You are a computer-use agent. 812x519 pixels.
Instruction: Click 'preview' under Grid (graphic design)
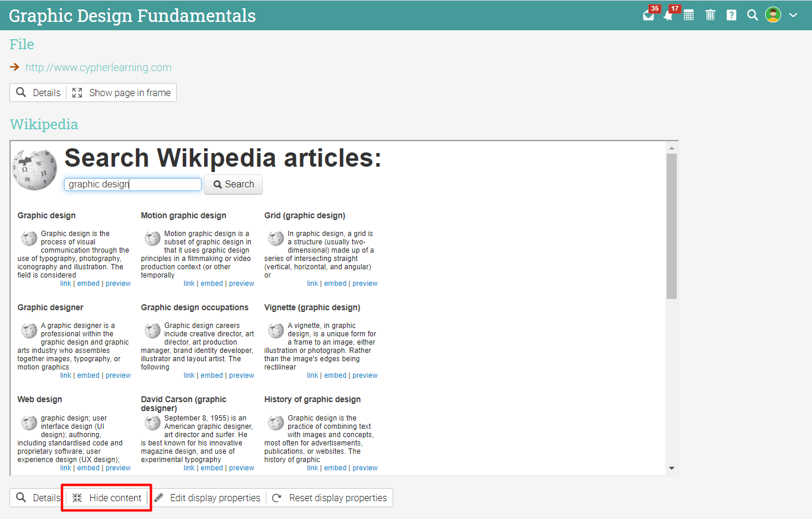[365, 284]
